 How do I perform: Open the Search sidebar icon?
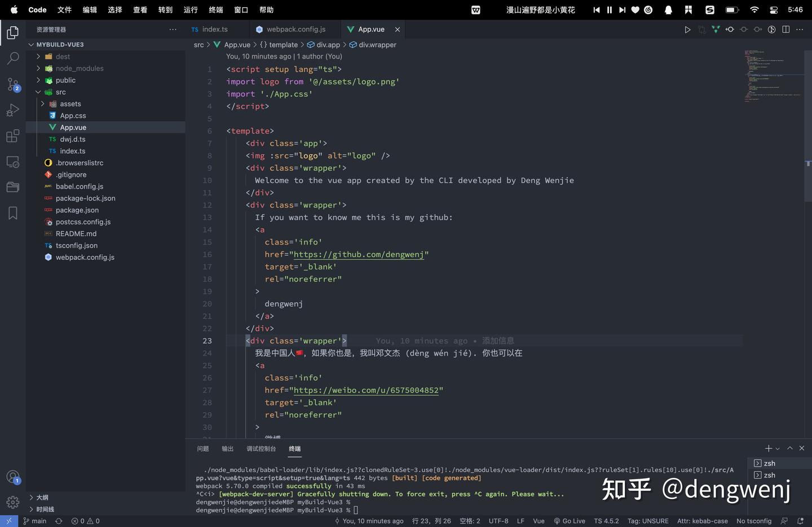click(x=12, y=57)
